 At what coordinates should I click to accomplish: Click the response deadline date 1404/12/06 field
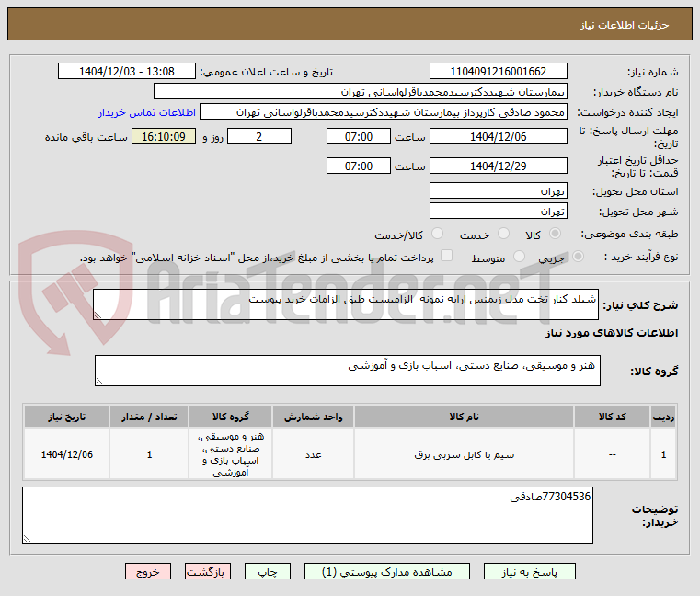499,137
